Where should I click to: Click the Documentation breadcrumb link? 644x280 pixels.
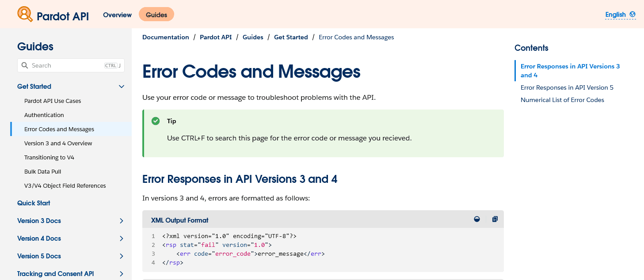point(166,37)
